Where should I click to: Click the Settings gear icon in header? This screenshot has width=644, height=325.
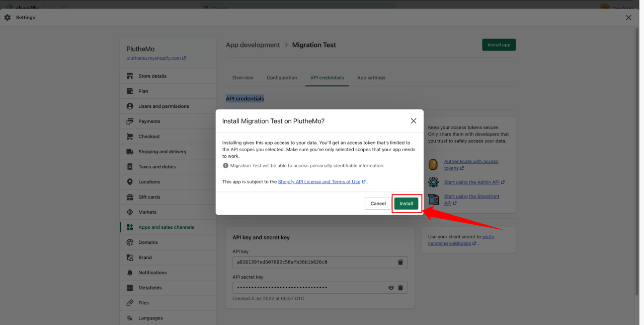[8, 18]
